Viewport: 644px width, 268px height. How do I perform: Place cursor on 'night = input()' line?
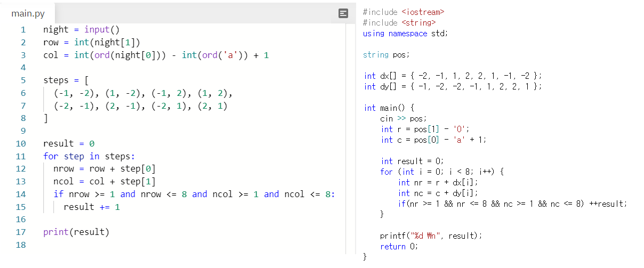click(83, 29)
